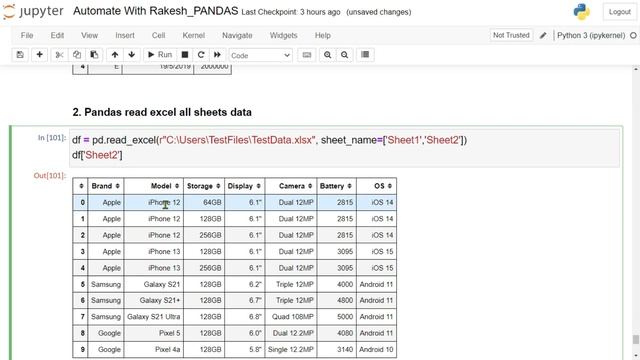Restart kernel and run all cells icon
Image resolution: width=640 pixels, height=360 pixels.
pyautogui.click(x=217, y=55)
